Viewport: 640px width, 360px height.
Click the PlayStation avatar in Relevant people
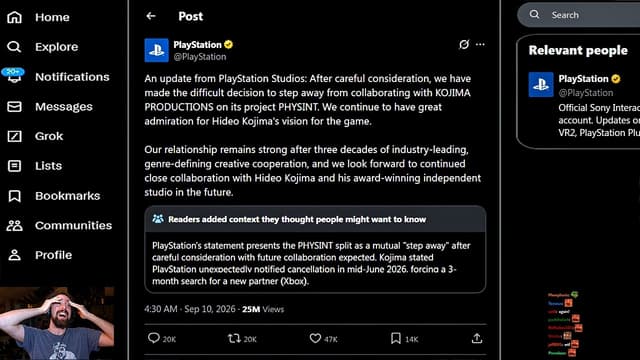pos(541,84)
